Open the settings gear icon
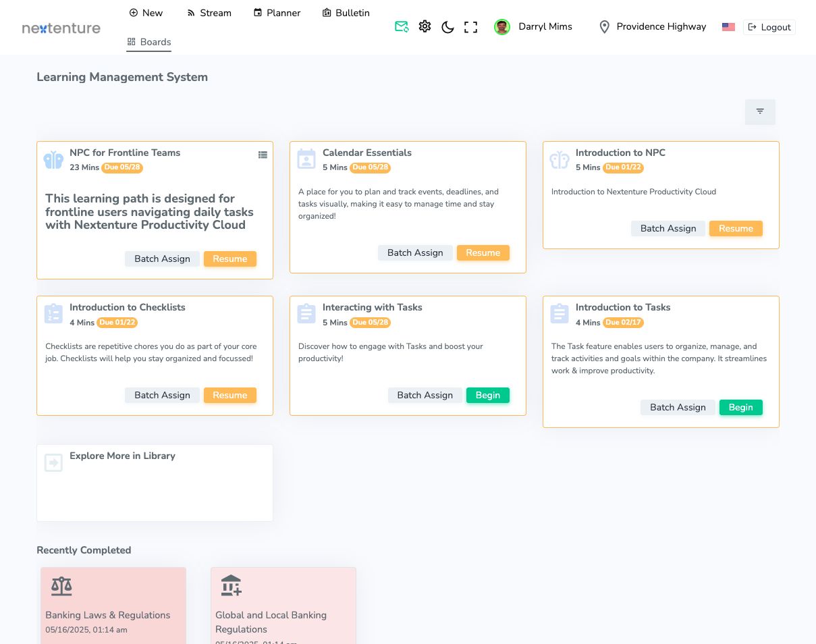The height and width of the screenshot is (644, 816). click(425, 27)
